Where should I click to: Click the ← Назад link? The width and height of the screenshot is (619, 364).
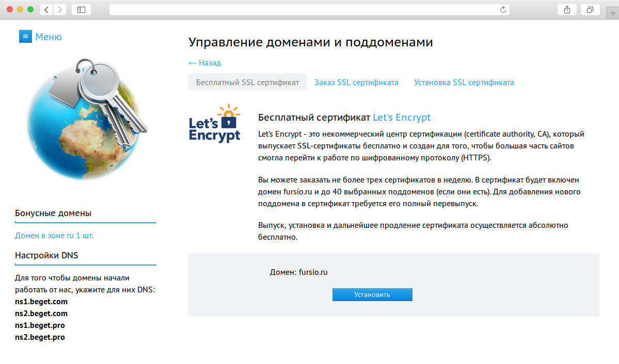coord(204,63)
